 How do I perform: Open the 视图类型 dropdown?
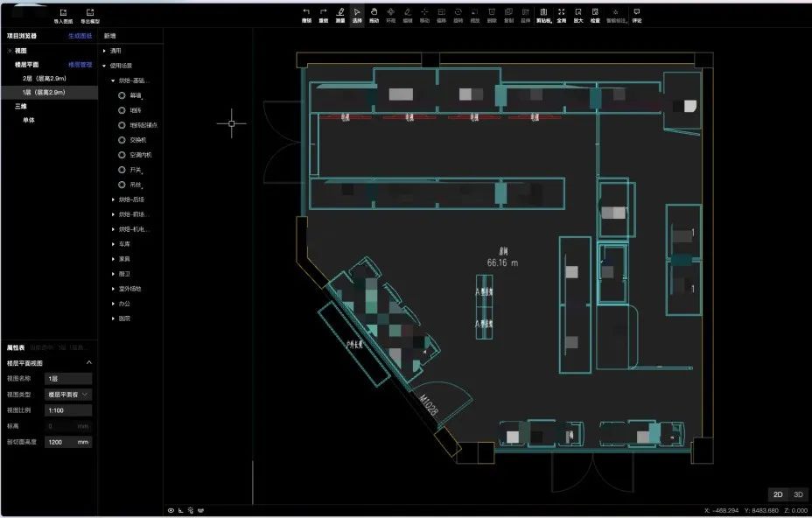[x=68, y=395]
